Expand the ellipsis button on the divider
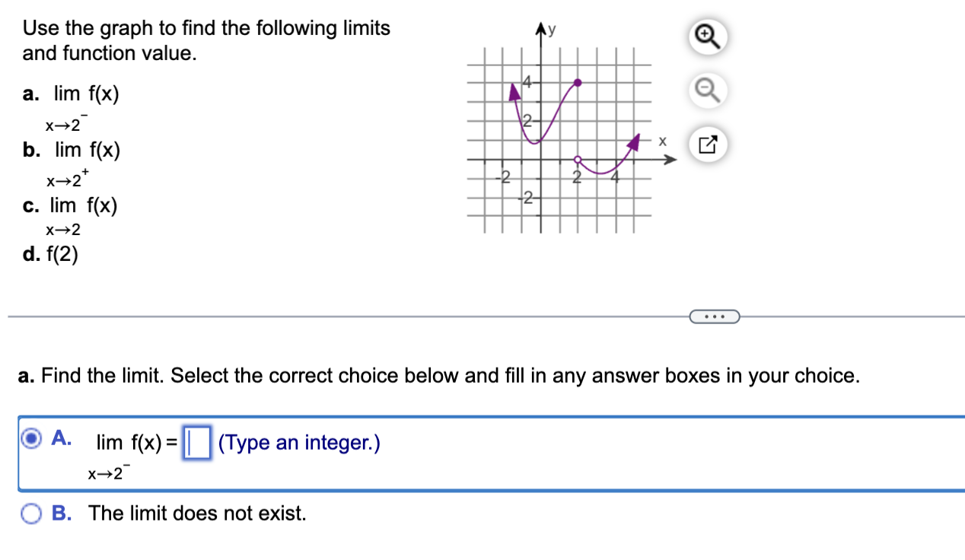This screenshot has height=560, width=965. click(x=714, y=315)
